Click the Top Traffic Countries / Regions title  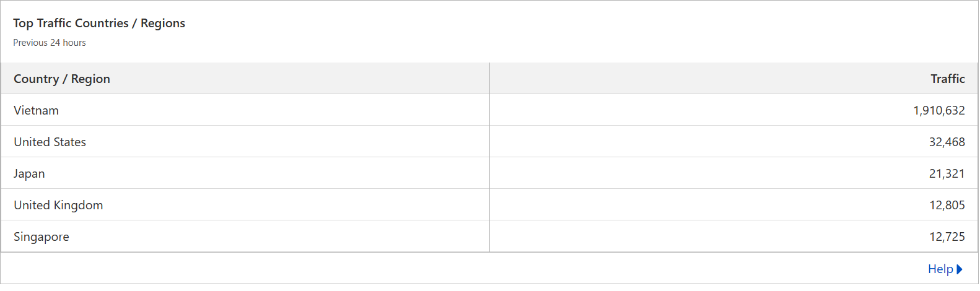[99, 23]
